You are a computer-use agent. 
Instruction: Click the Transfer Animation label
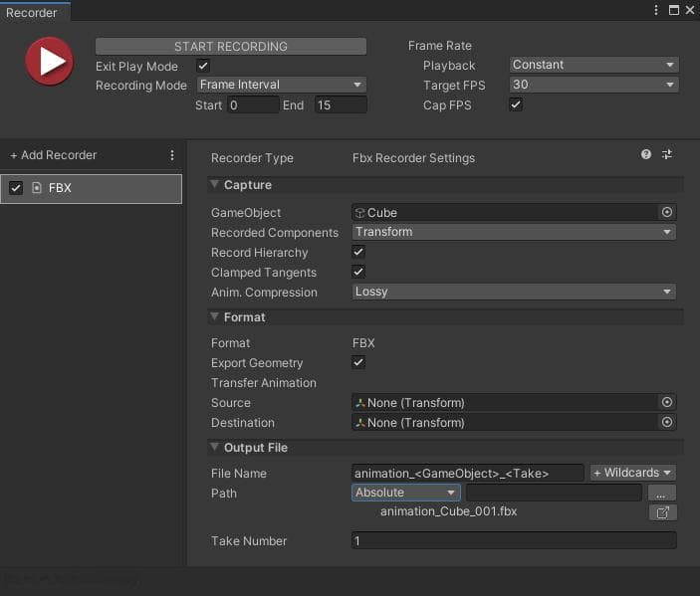click(264, 383)
